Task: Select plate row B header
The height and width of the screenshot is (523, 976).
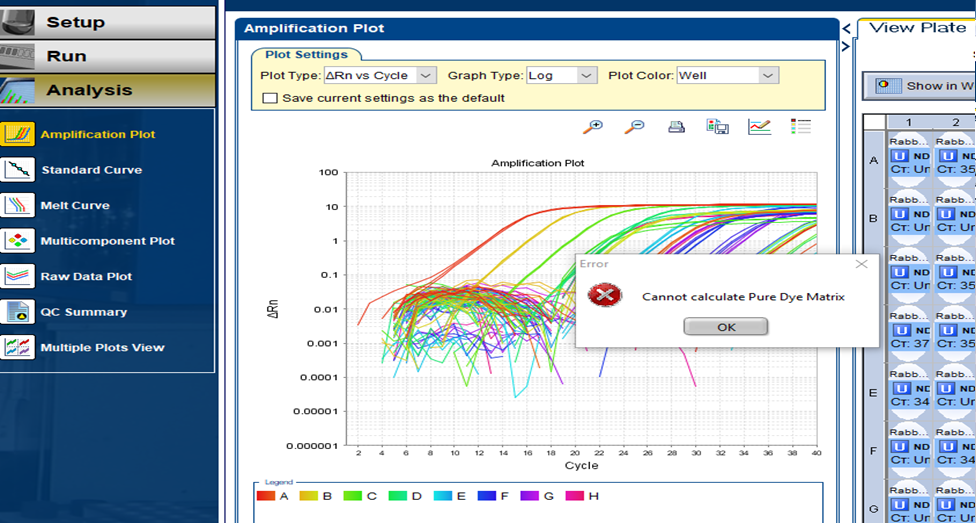Action: [874, 219]
